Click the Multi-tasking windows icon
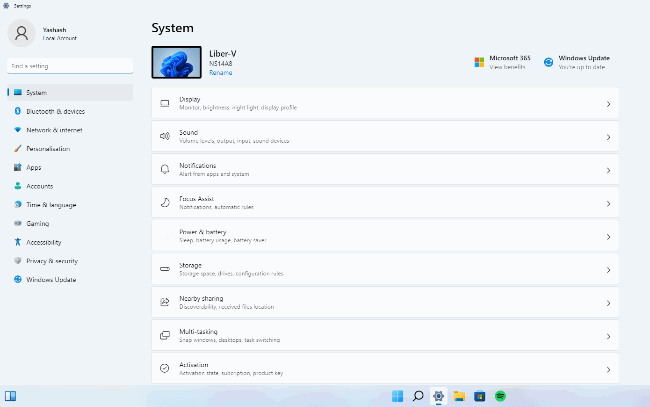Screen dimensions: 650x407 (x=165, y=335)
